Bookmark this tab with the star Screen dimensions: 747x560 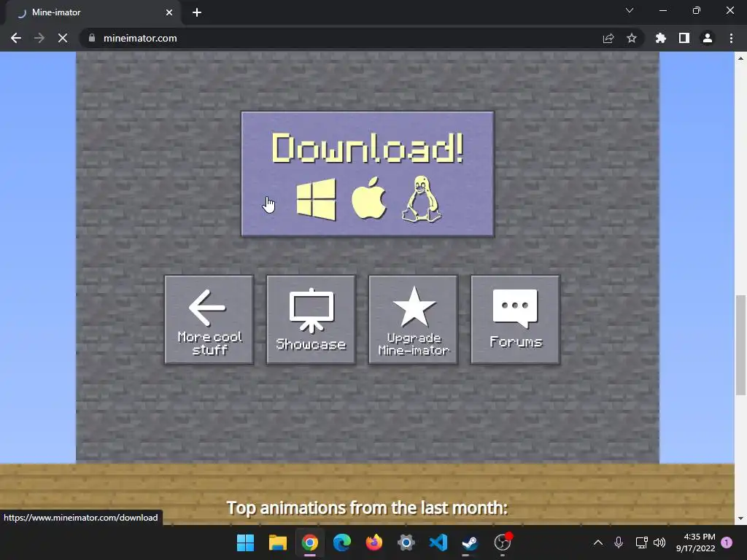point(632,38)
